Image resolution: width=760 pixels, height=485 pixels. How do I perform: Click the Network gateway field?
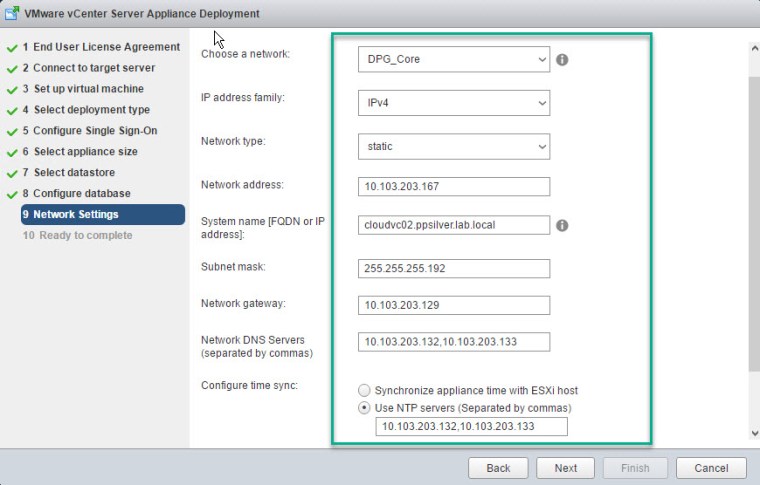tap(454, 305)
